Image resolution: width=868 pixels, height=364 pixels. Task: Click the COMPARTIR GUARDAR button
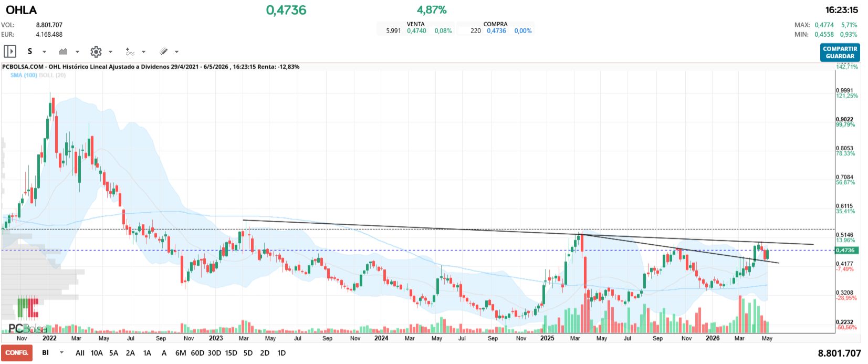tap(840, 53)
